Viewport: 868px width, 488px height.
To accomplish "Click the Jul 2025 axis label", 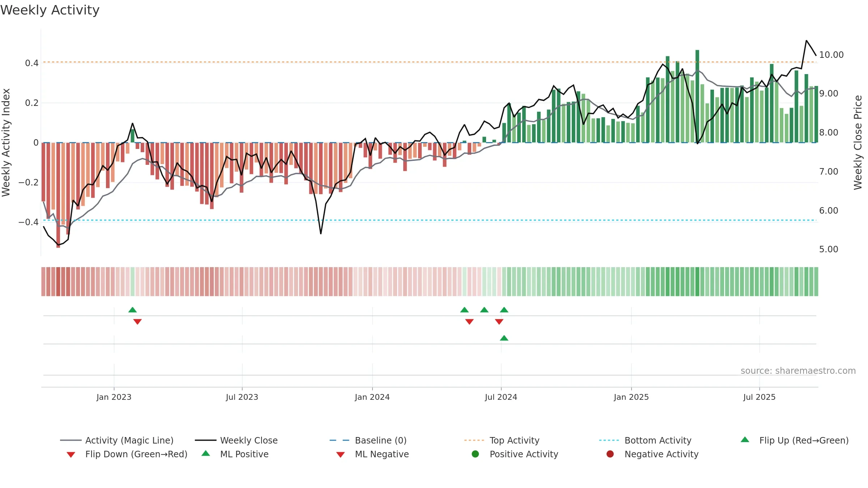I will [759, 397].
